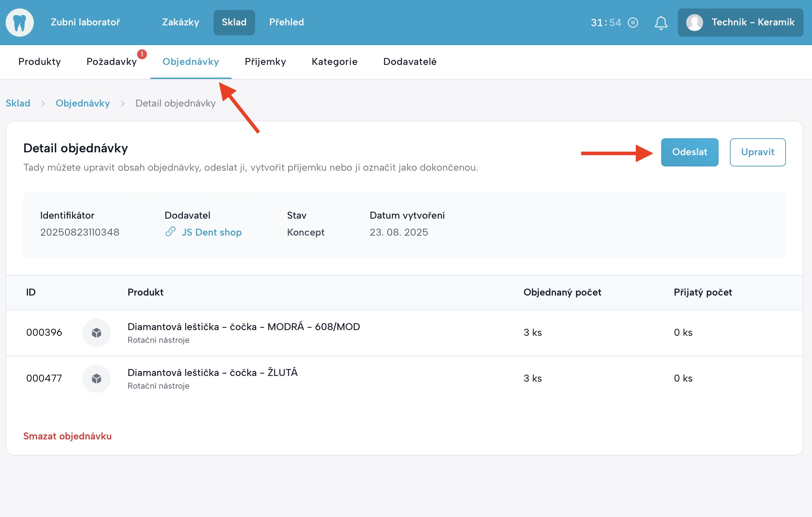Click product box icon for 000477
812x517 pixels.
click(x=97, y=378)
